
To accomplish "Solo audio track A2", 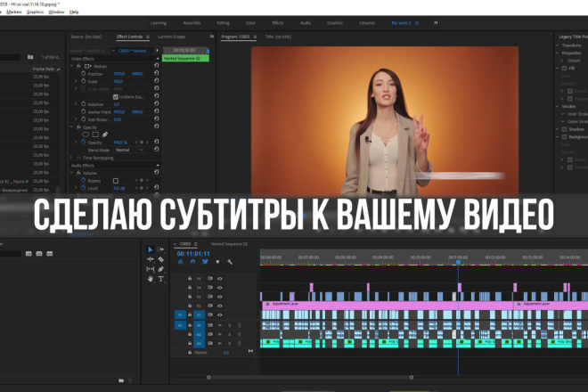I will (x=230, y=334).
